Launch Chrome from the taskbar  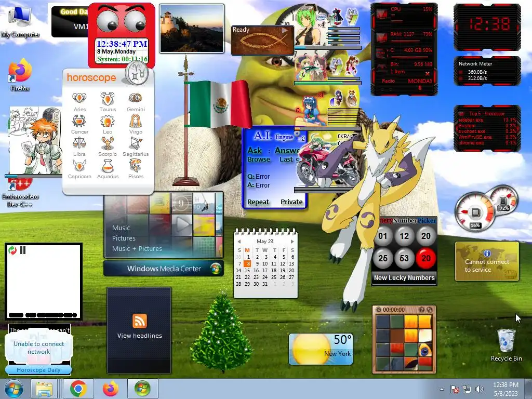point(78,389)
